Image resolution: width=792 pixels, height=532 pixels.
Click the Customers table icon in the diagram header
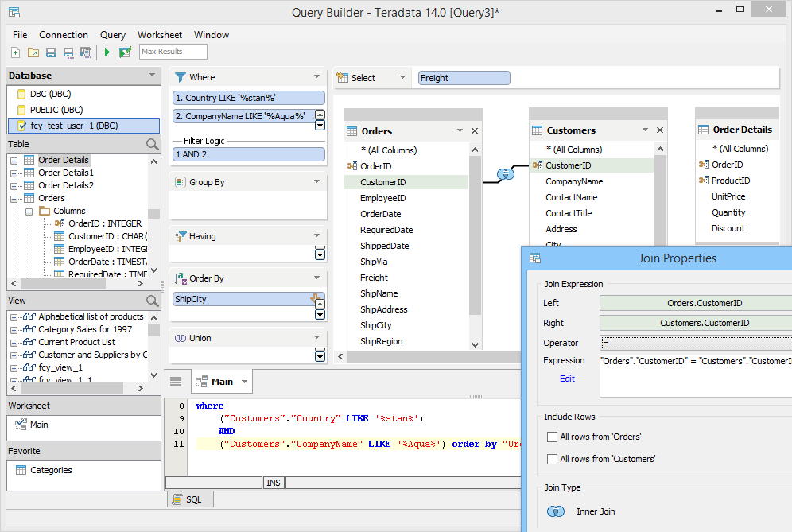[537, 130]
